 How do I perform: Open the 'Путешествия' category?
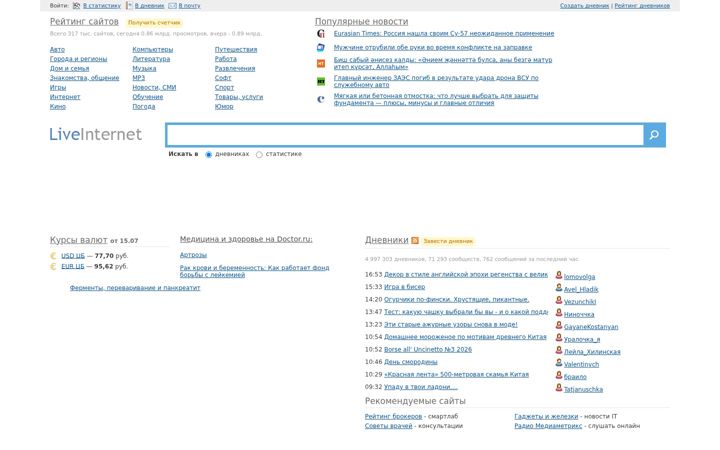236,50
